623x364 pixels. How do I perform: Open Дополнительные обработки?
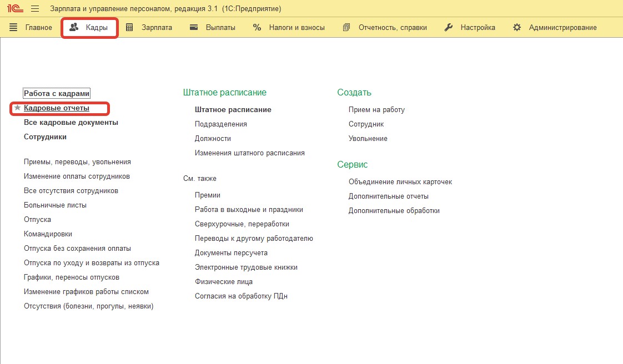tap(394, 211)
